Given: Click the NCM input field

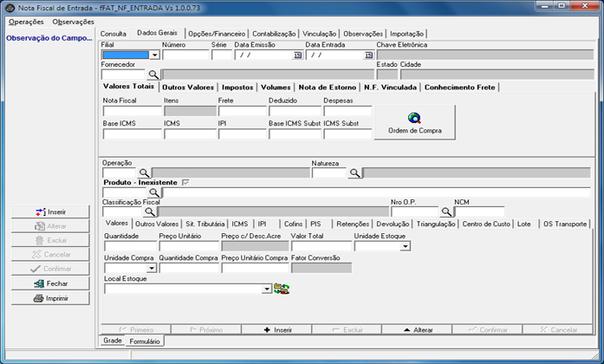Looking at the screenshot, I should coord(479,211).
